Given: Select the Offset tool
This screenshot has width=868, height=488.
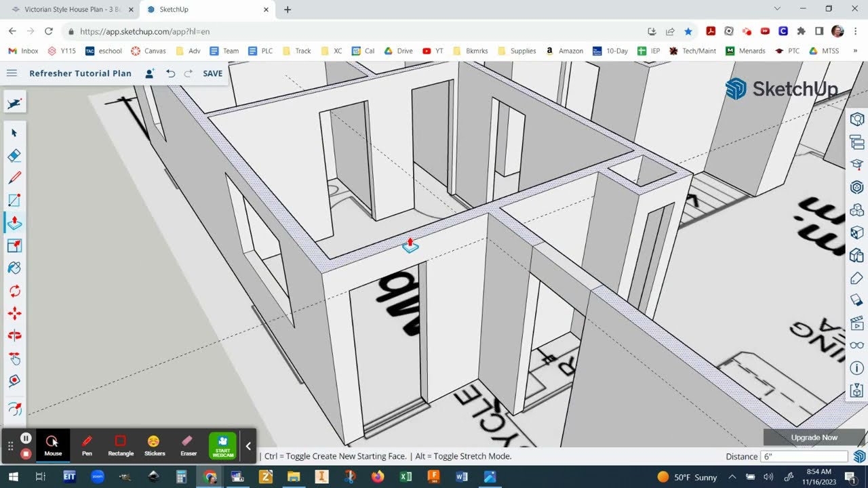Looking at the screenshot, I should 14,245.
